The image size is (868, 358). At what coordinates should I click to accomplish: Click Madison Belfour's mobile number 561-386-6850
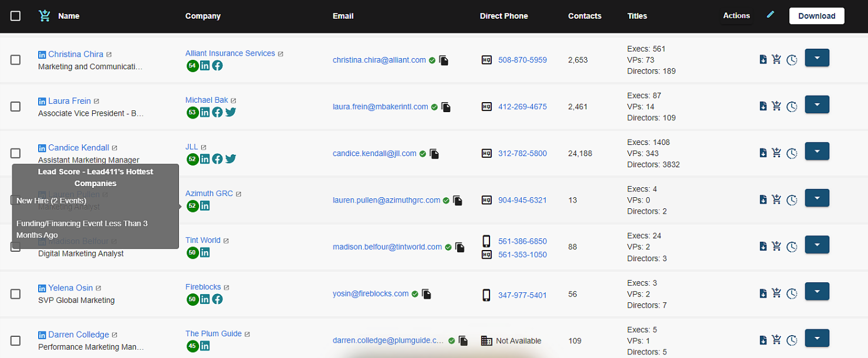tap(522, 241)
